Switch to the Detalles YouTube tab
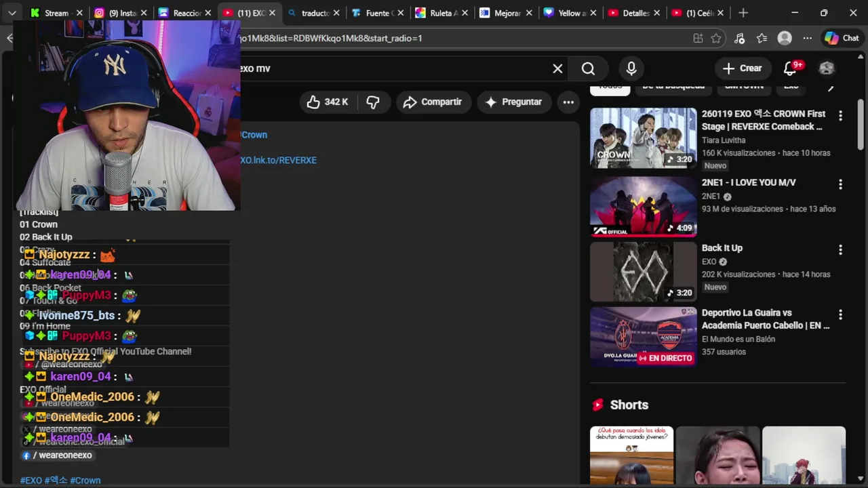The height and width of the screenshot is (488, 868). [633, 13]
